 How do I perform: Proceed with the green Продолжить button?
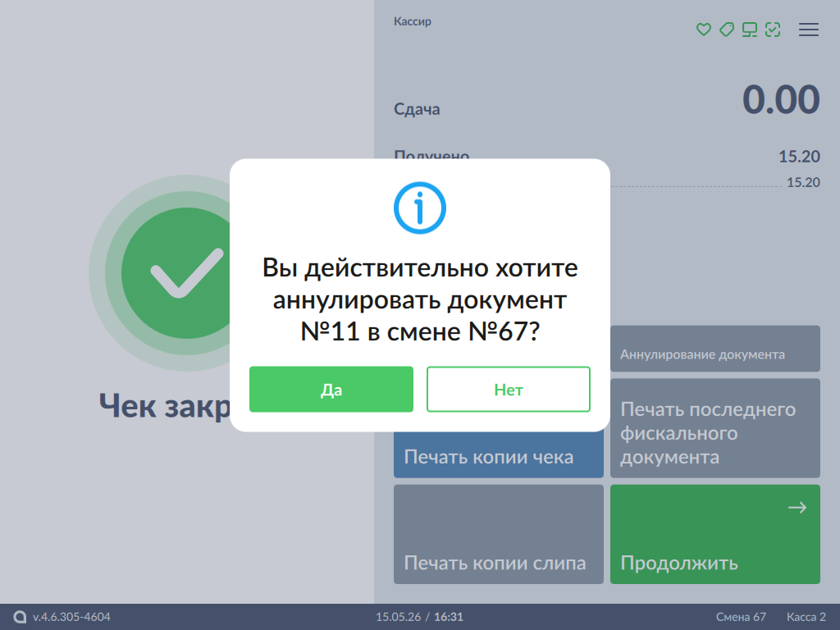coord(715,534)
